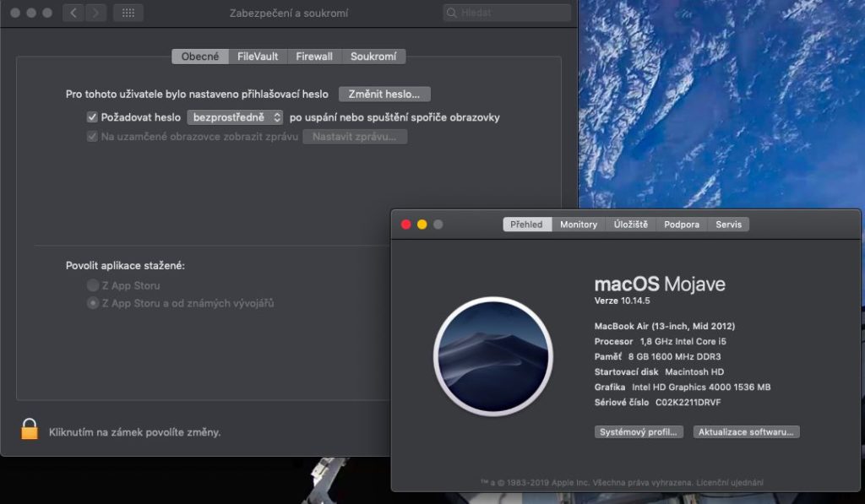The width and height of the screenshot is (865, 504).
Task: Open the Úložiště tab
Action: tap(631, 225)
